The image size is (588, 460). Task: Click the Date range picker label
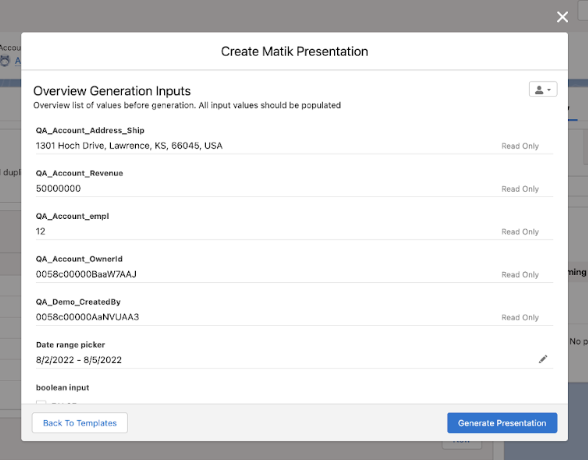[70, 345]
